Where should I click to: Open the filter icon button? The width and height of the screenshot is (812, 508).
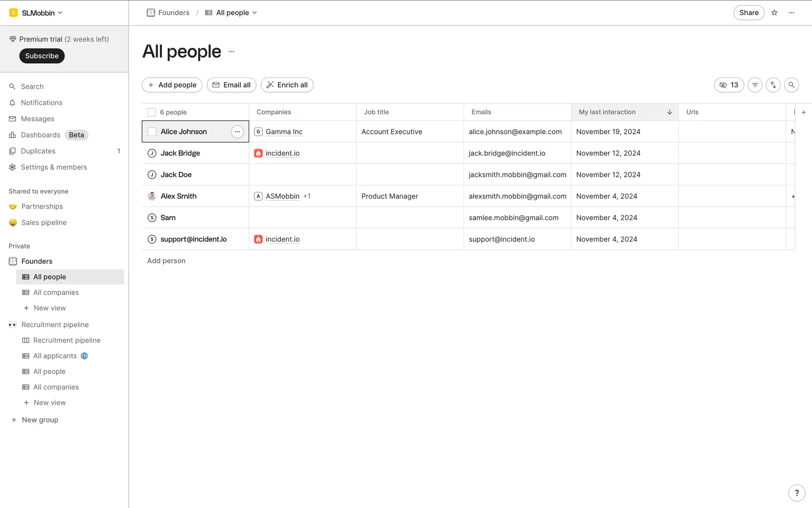pyautogui.click(x=755, y=85)
